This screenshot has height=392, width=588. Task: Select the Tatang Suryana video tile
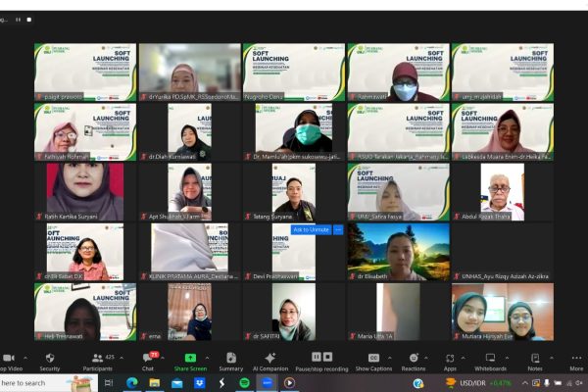[294, 192]
